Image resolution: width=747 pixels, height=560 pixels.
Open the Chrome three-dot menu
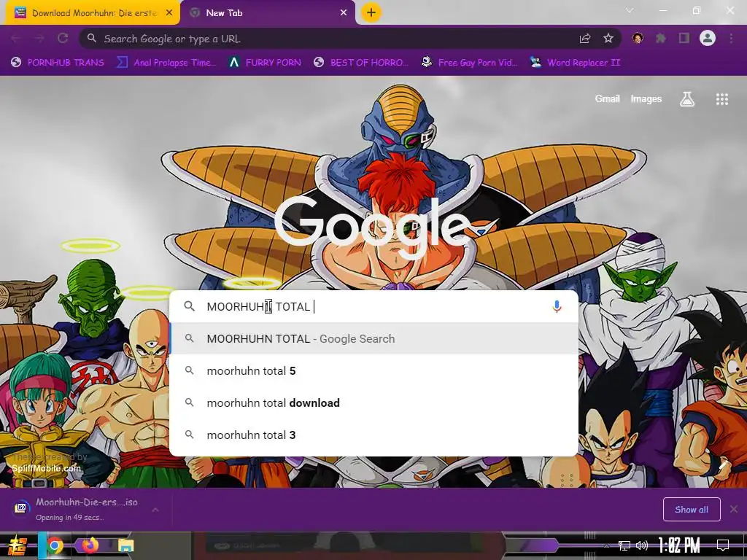pos(731,38)
